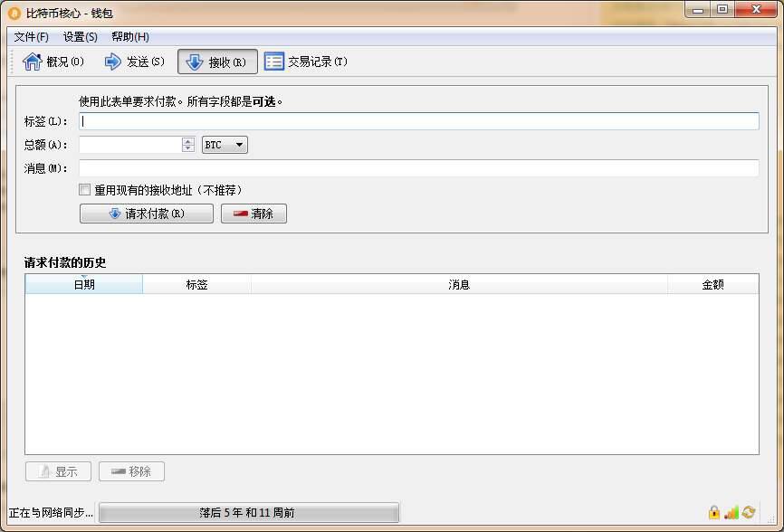The image size is (784, 532).
Task: Select the 接收 (Receive) tab
Action: pyautogui.click(x=217, y=62)
